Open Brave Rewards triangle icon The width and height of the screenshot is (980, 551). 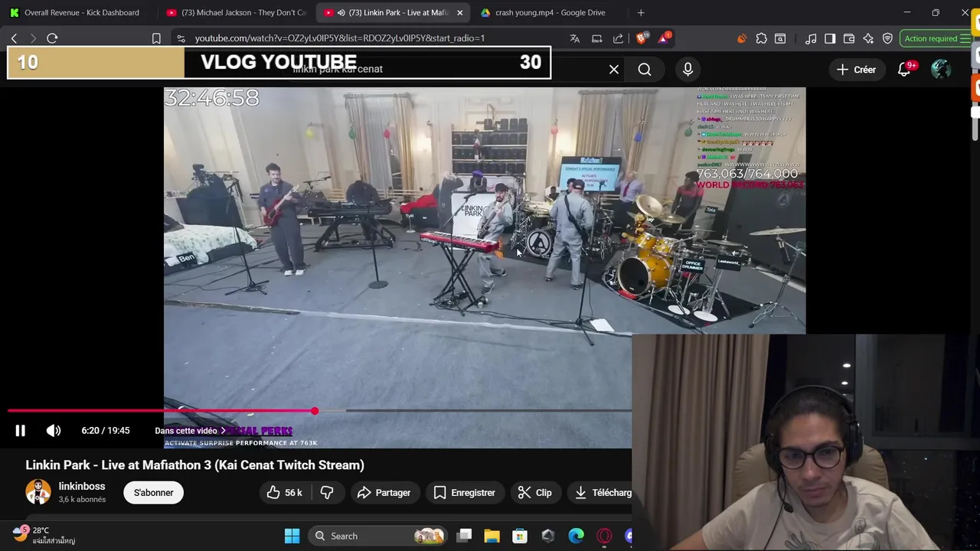click(664, 38)
